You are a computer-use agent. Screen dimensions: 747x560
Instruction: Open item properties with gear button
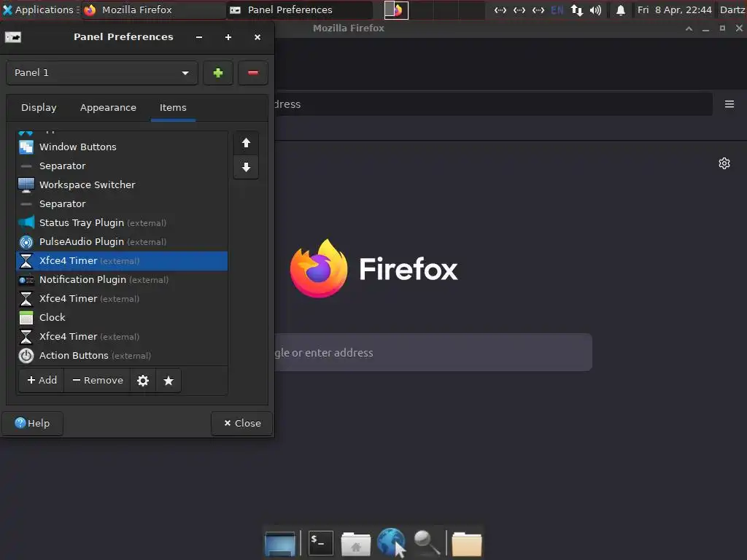point(143,381)
